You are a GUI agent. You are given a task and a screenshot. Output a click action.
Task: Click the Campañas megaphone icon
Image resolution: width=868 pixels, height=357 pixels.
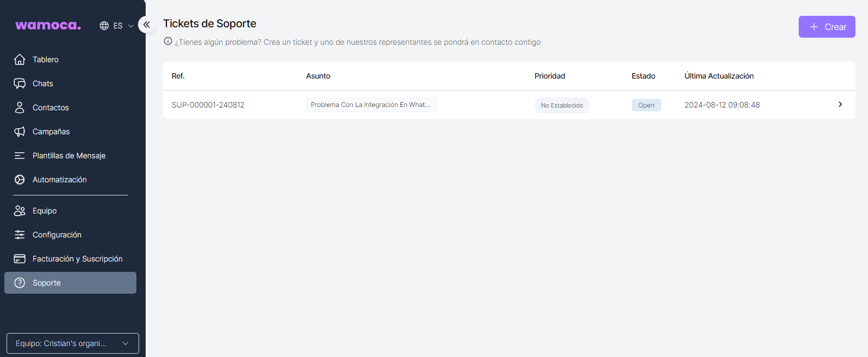coord(20,132)
